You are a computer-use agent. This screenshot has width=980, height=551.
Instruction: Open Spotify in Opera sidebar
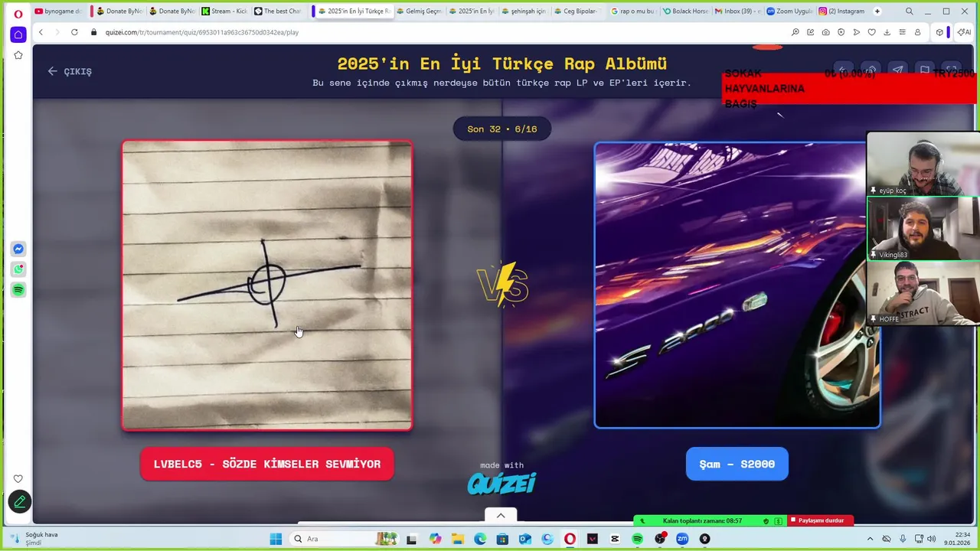click(18, 290)
